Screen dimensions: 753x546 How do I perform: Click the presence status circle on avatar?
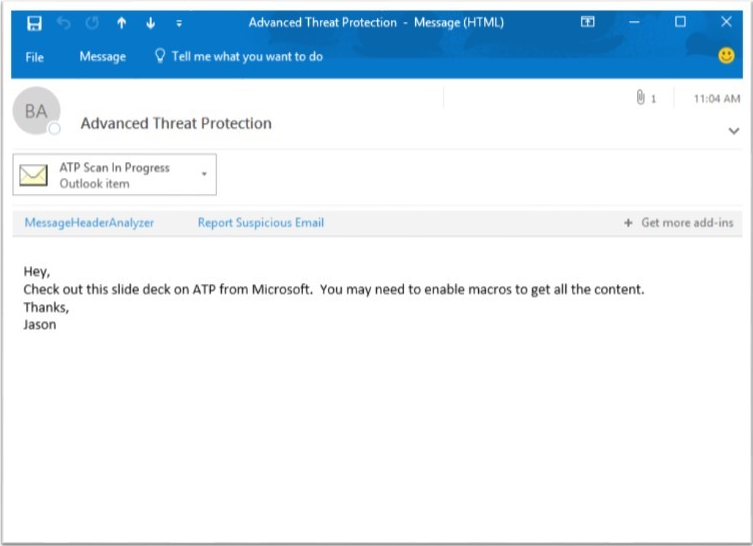[x=54, y=128]
